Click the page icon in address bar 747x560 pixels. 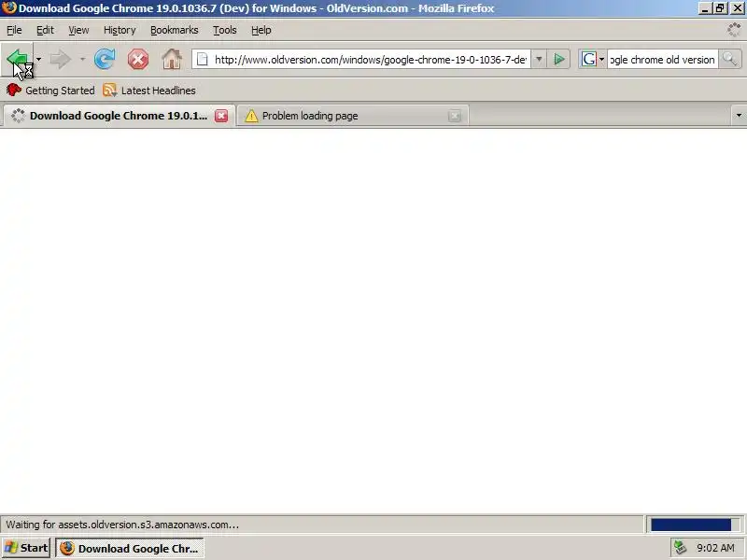click(x=203, y=60)
